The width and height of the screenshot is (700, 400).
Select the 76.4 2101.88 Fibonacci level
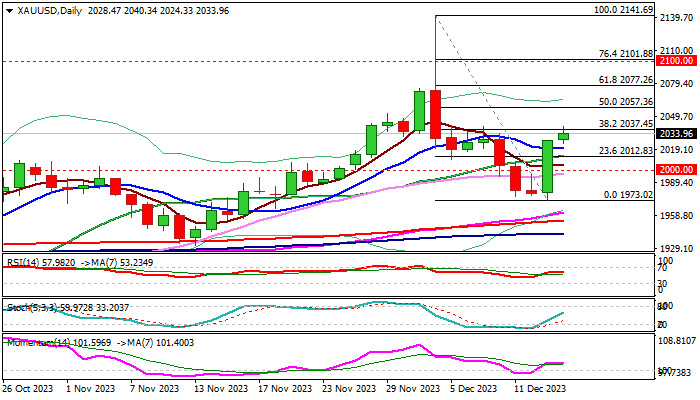point(626,54)
